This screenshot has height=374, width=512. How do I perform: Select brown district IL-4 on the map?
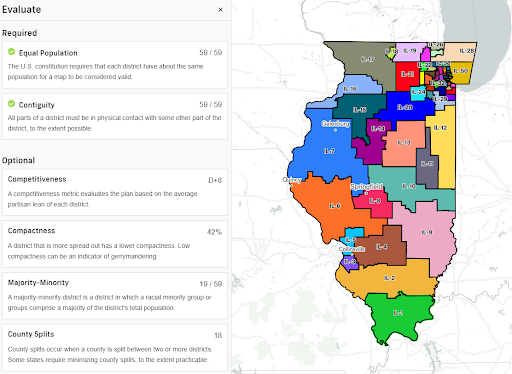pyautogui.click(x=381, y=247)
